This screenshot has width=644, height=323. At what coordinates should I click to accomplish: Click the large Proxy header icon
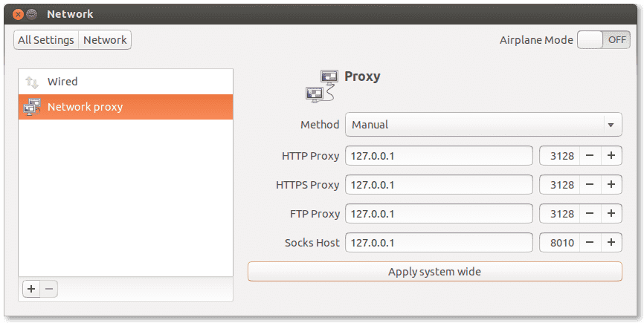point(321,85)
